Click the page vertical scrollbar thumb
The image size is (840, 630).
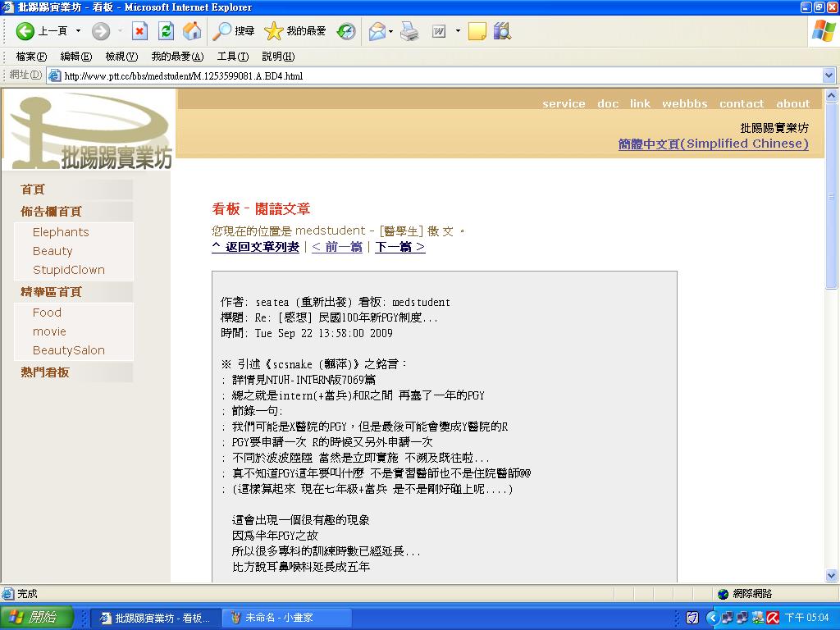831,196
